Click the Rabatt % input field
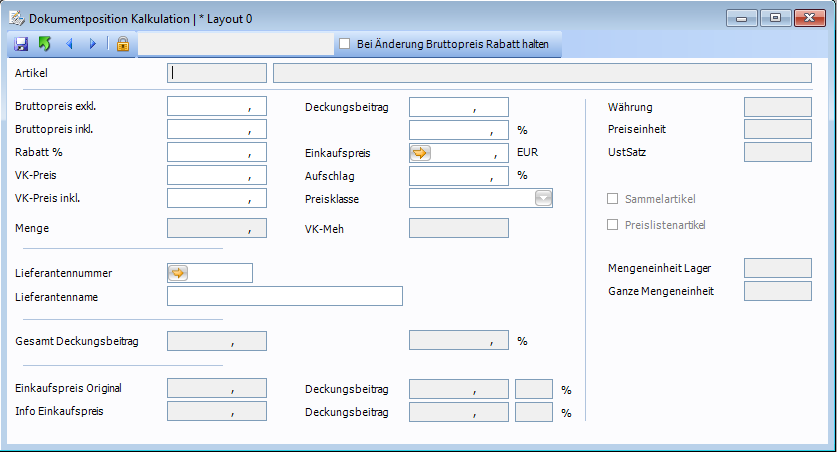Screen dimensions: 837x452 (217, 153)
